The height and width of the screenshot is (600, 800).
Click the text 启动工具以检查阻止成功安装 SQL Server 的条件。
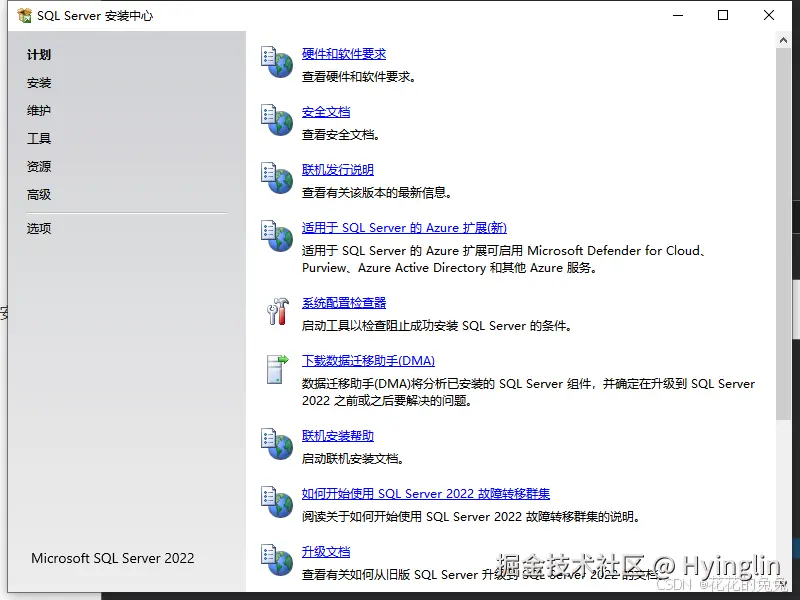[437, 326]
